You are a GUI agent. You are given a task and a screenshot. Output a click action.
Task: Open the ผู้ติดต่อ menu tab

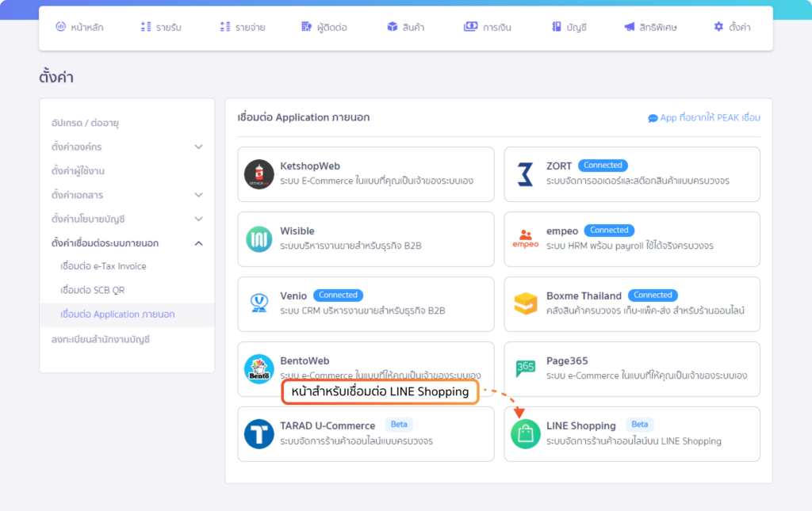coord(324,27)
